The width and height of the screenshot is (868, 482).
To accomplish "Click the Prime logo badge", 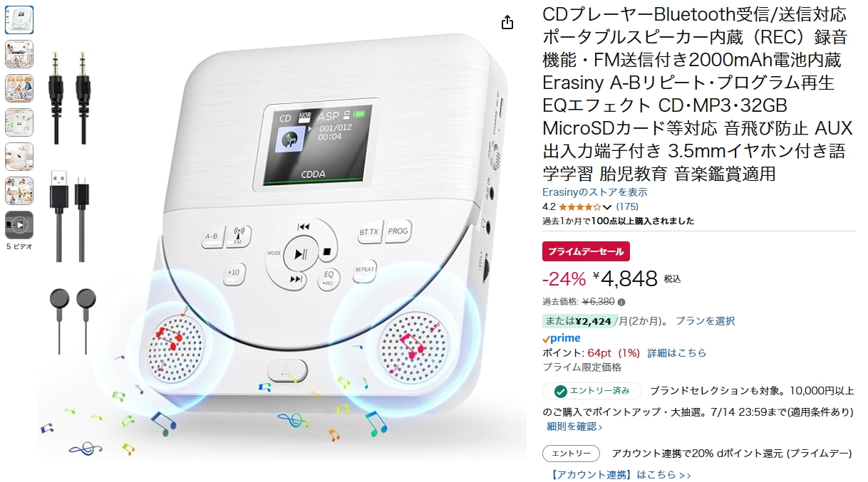I will click(562, 338).
